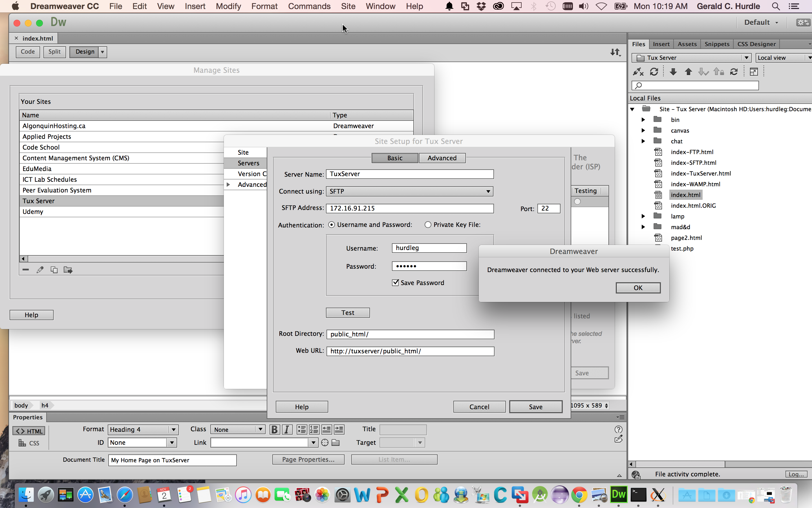Open Properties help question mark icon
This screenshot has width=812, height=508.
[x=618, y=429]
